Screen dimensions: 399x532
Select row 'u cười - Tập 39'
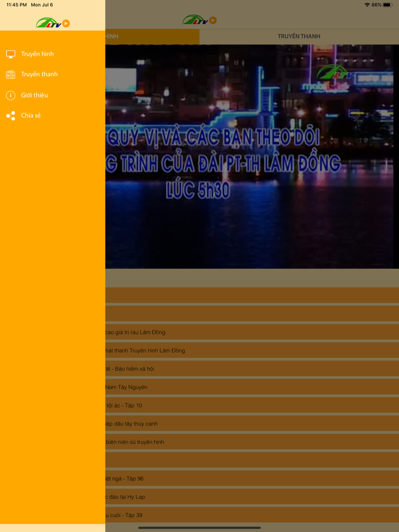pyautogui.click(x=252, y=515)
